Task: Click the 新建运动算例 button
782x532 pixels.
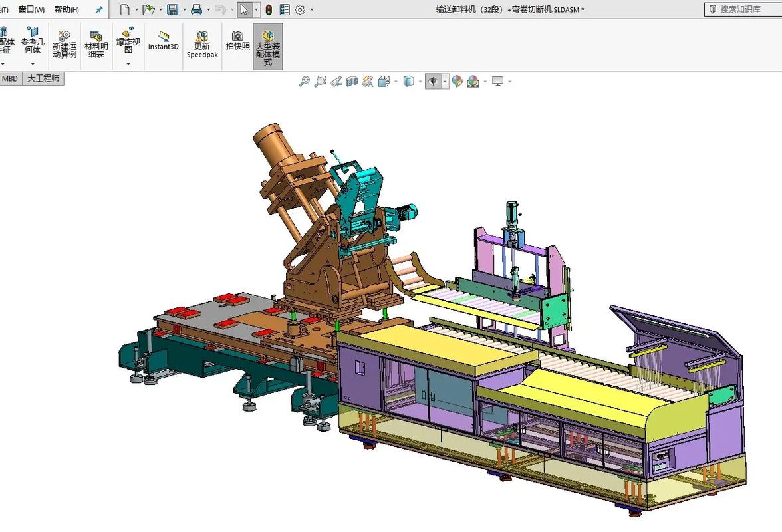Action: pos(65,44)
